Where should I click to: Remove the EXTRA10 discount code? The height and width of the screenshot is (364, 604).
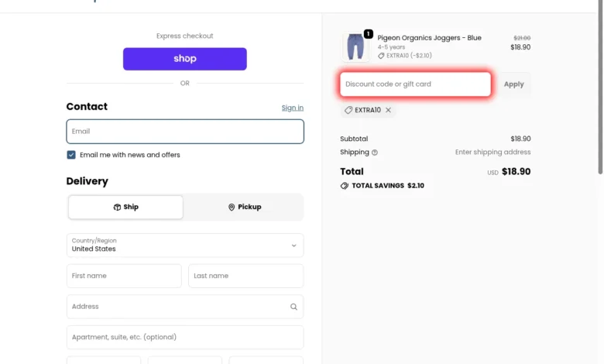pos(388,110)
